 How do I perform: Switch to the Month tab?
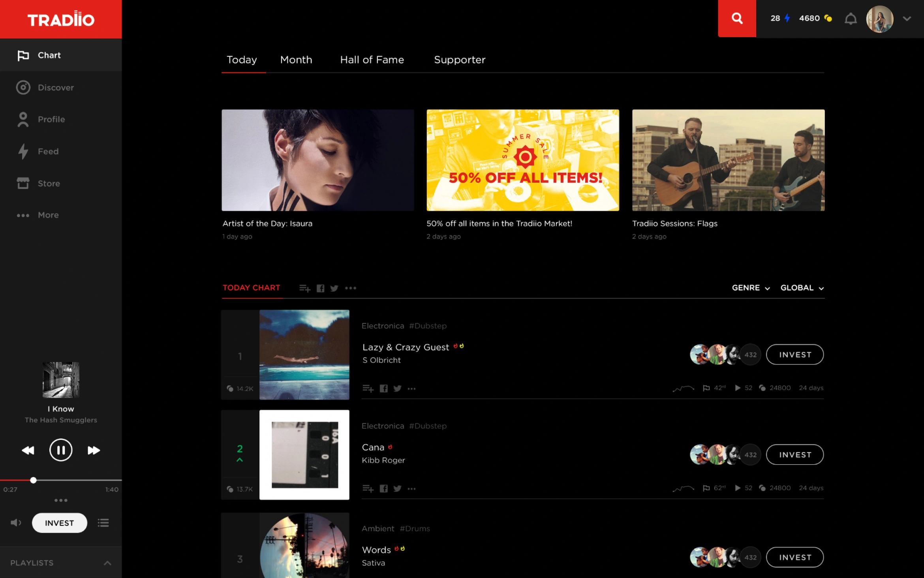click(x=296, y=60)
